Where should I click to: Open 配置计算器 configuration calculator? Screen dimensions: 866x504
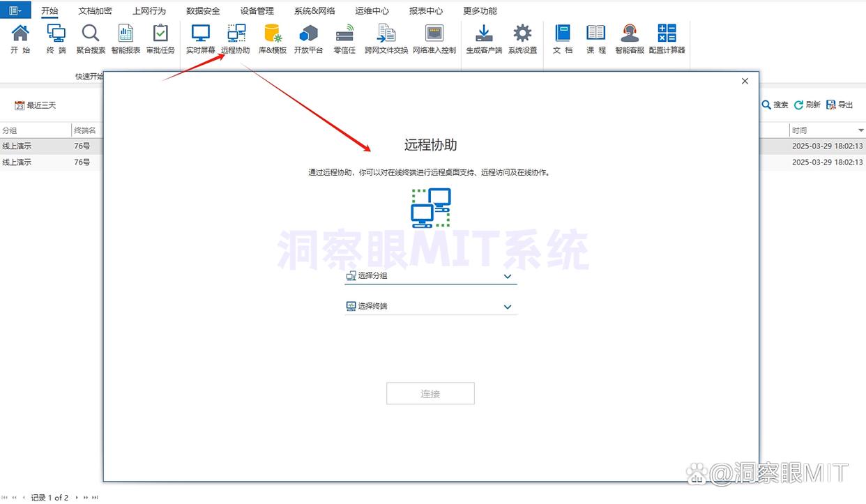coord(667,39)
